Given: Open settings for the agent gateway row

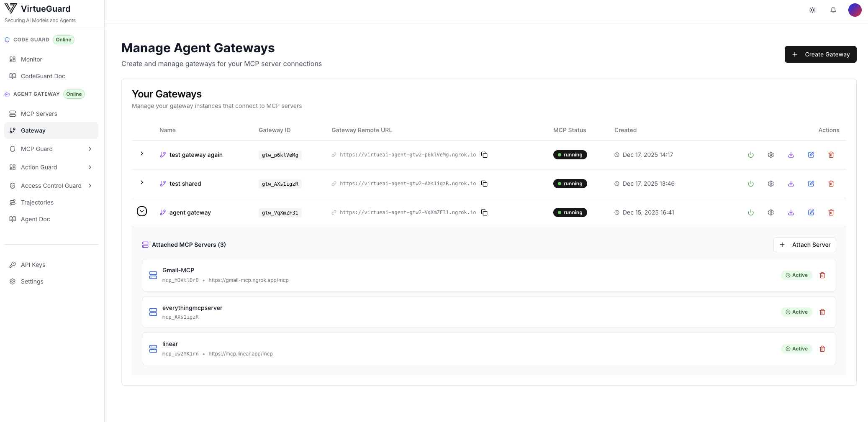Looking at the screenshot, I should pos(770,212).
